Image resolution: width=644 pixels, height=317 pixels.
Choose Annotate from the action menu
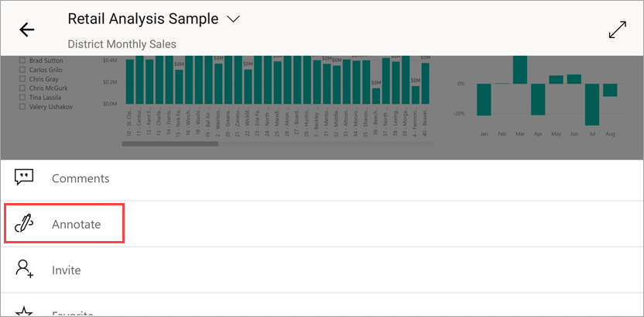tap(76, 224)
